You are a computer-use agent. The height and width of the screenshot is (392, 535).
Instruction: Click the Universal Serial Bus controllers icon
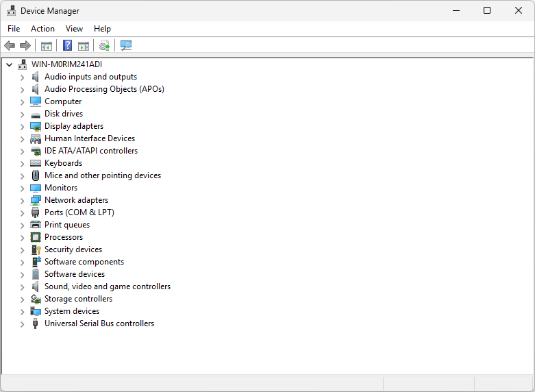click(x=35, y=323)
